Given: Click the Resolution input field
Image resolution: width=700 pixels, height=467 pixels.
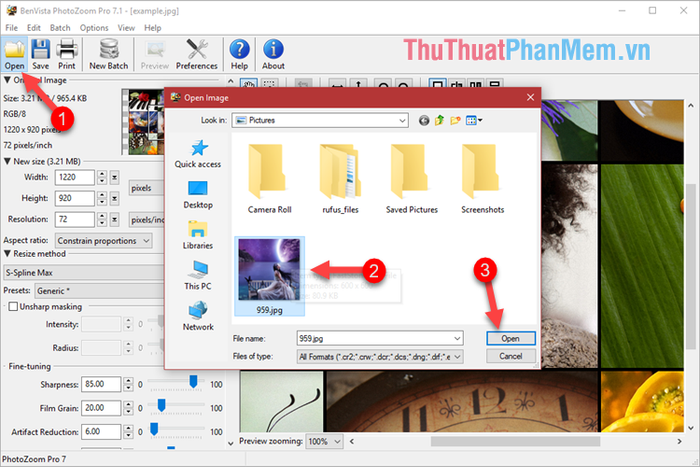Looking at the screenshot, I should tap(75, 219).
